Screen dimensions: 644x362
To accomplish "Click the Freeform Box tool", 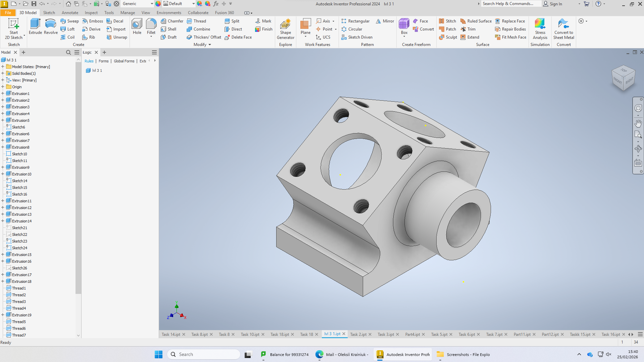I will click(404, 27).
